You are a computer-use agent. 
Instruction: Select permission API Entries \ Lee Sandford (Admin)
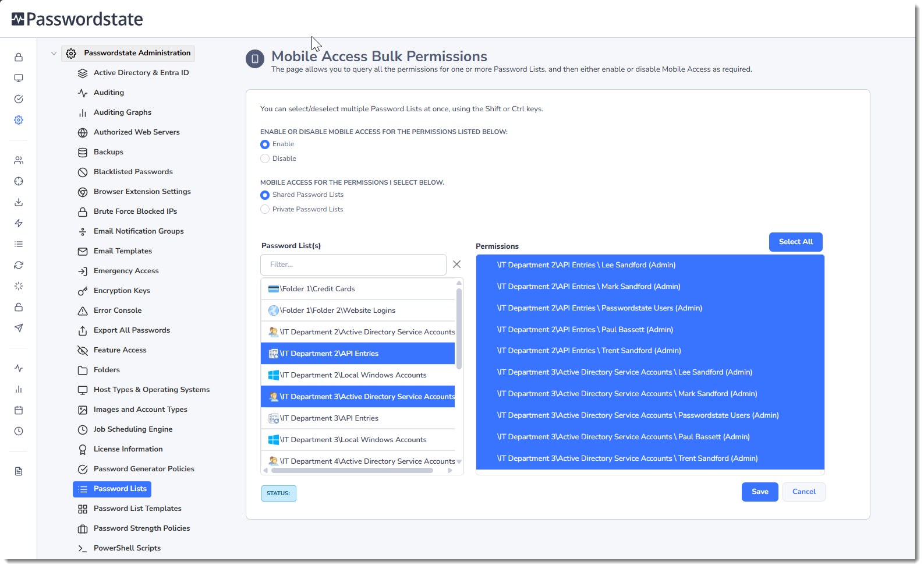pyautogui.click(x=650, y=265)
